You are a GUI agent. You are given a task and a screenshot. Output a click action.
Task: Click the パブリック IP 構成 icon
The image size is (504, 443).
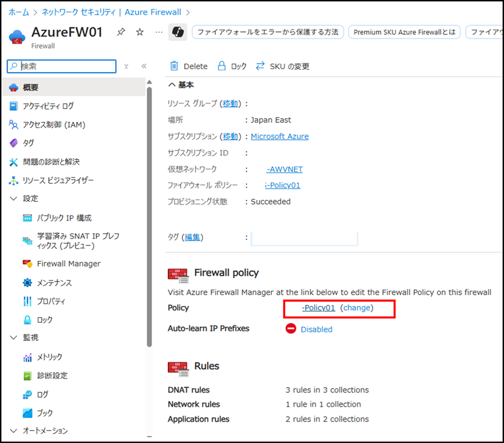click(x=27, y=218)
